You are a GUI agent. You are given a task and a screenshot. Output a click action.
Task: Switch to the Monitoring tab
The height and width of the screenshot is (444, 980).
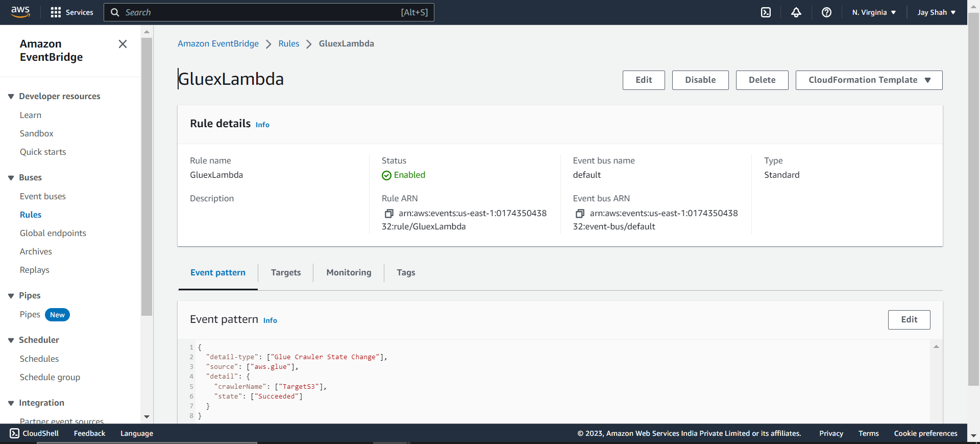(x=349, y=273)
